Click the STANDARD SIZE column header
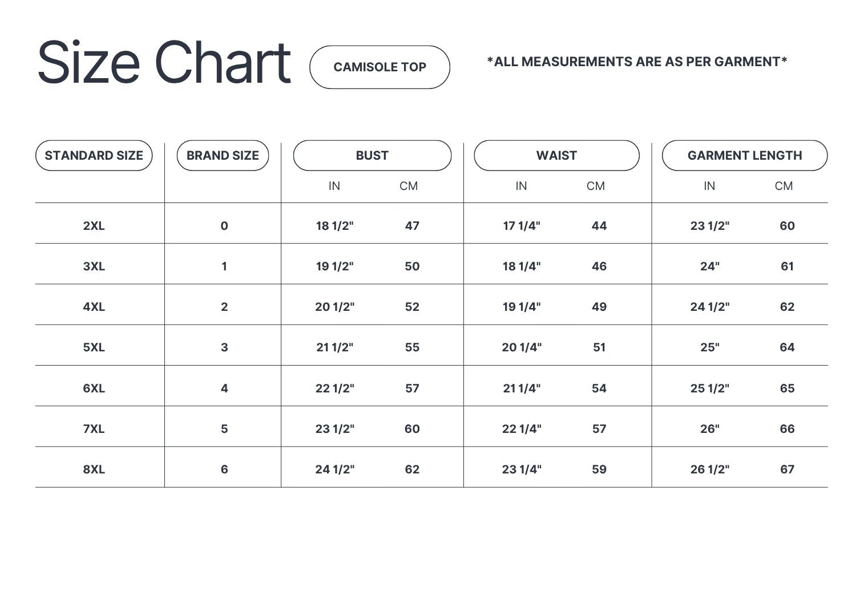Viewport: 856px width, 616px height. [94, 156]
